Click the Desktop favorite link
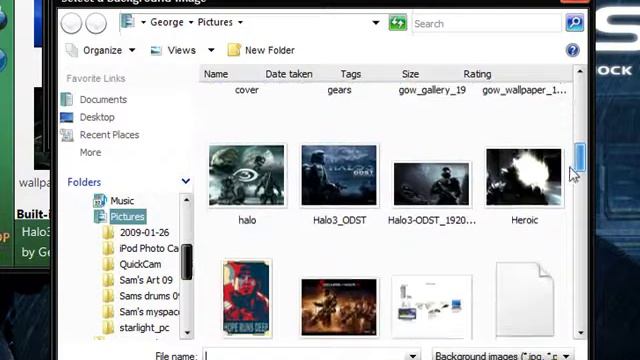The height and width of the screenshot is (360, 640). [97, 117]
